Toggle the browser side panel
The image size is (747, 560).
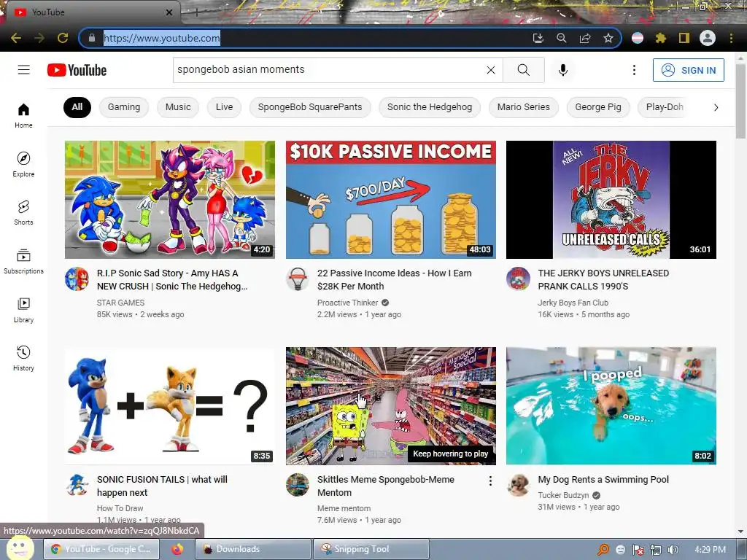684,38
